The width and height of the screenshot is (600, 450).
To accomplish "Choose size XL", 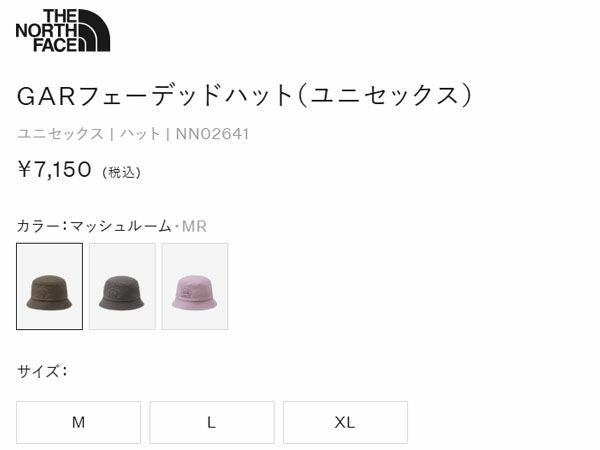I will click(x=345, y=422).
